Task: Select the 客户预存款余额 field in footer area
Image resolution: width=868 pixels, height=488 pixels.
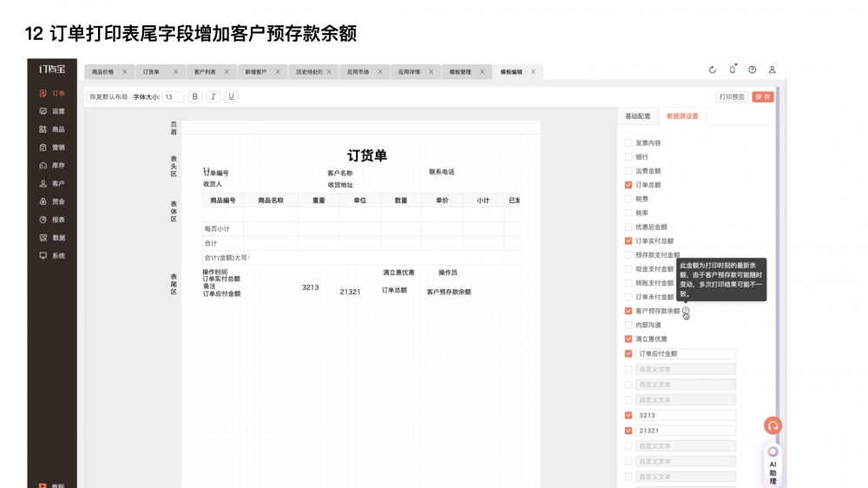Action: (x=449, y=292)
